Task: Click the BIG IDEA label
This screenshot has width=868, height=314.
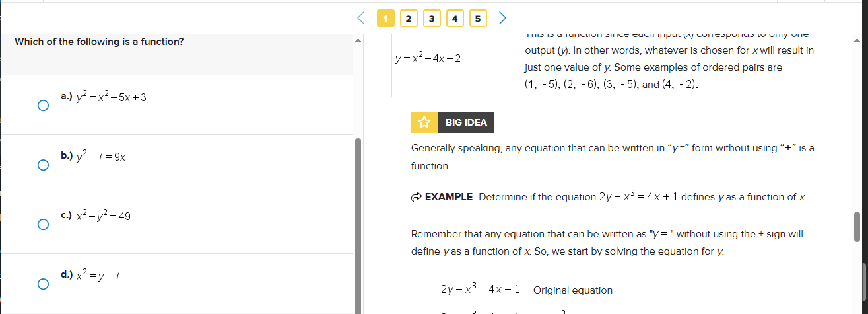Action: (466, 122)
